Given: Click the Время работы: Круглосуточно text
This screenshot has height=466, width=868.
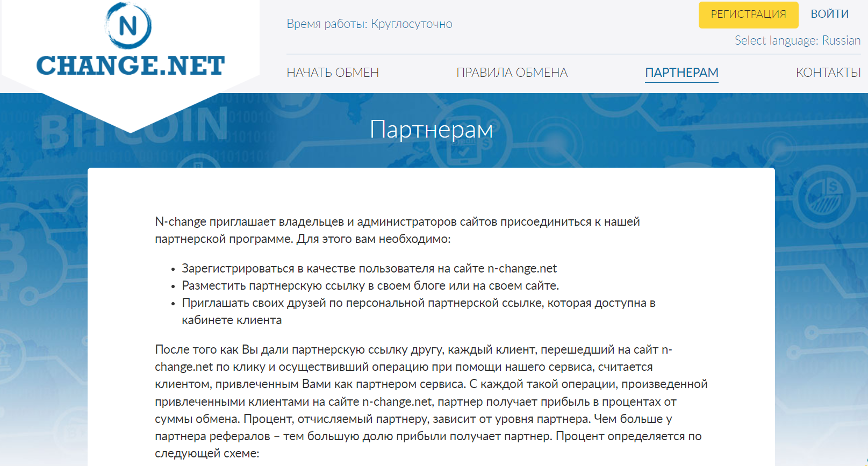Looking at the screenshot, I should (x=369, y=24).
